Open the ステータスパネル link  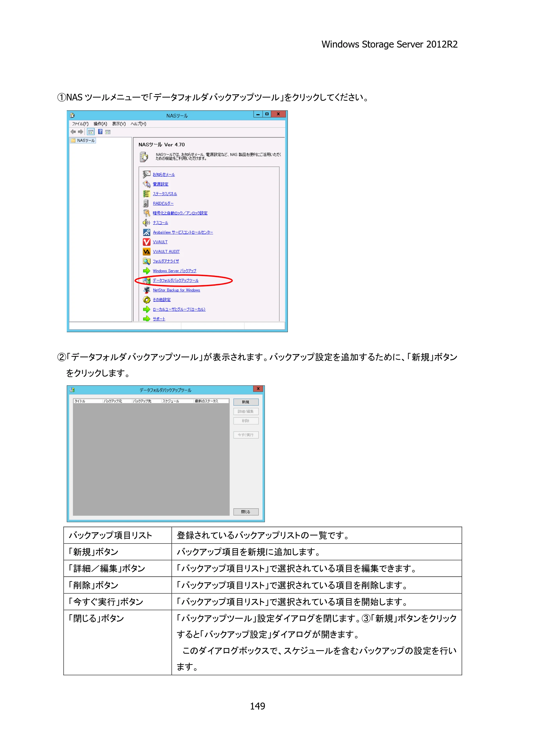pos(165,193)
